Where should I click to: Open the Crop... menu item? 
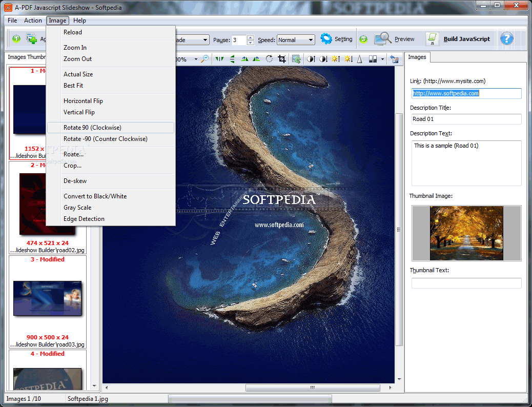[111, 166]
